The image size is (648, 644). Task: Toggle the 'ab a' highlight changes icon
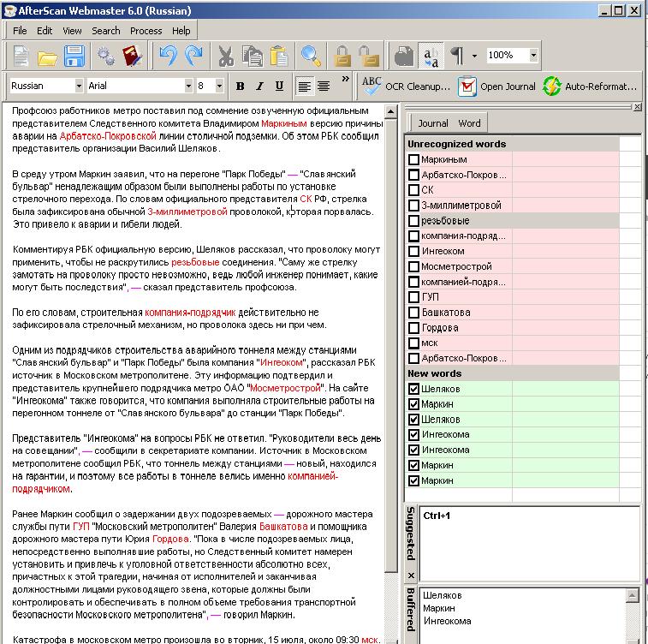click(431, 56)
